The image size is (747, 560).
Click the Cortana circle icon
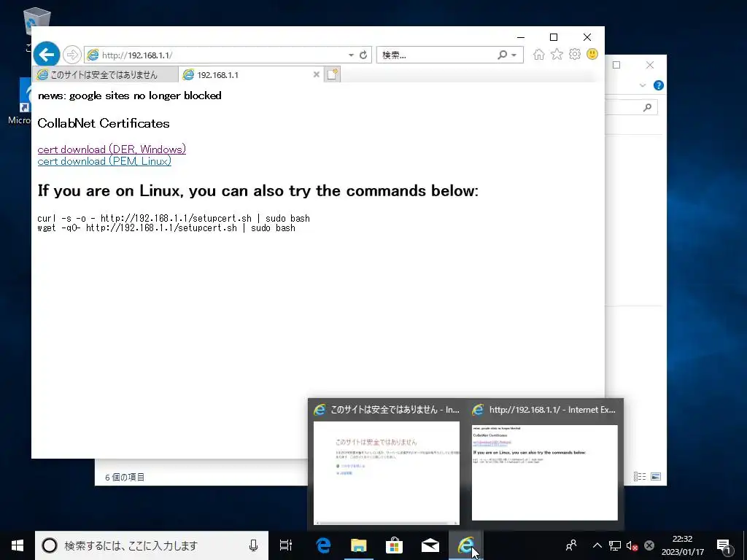coord(50,545)
